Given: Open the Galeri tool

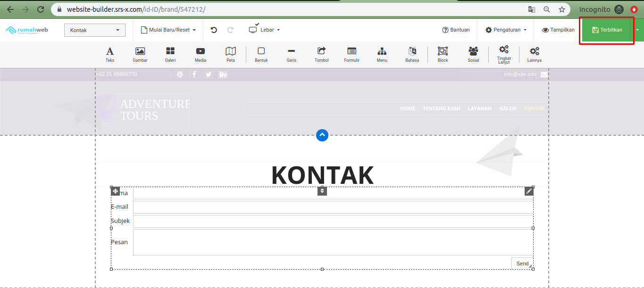Looking at the screenshot, I should (x=170, y=54).
